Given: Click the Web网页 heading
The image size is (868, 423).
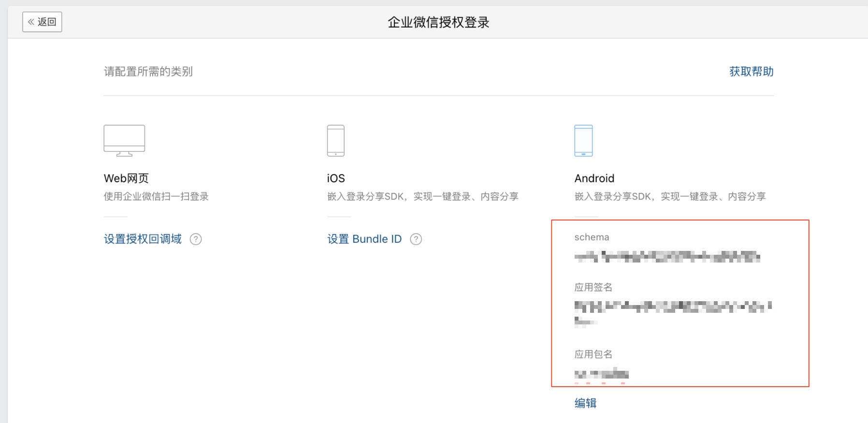Looking at the screenshot, I should (x=126, y=178).
